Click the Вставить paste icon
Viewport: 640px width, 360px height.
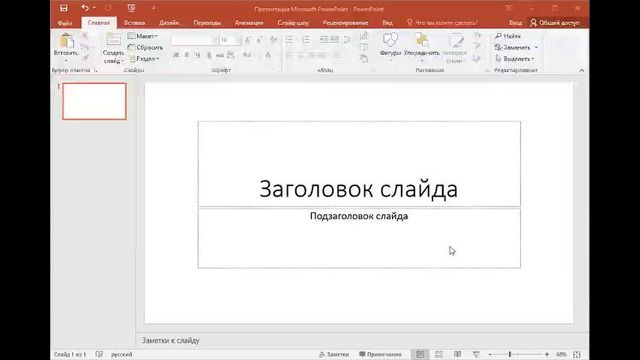tap(66, 41)
